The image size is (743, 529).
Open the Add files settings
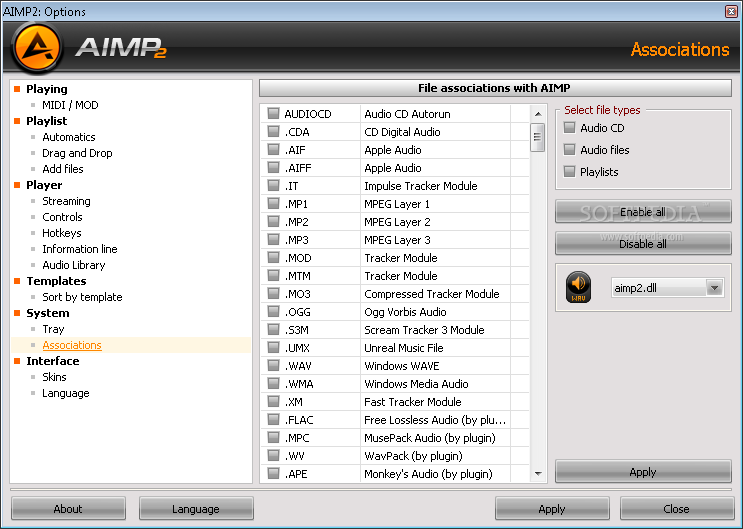(63, 169)
